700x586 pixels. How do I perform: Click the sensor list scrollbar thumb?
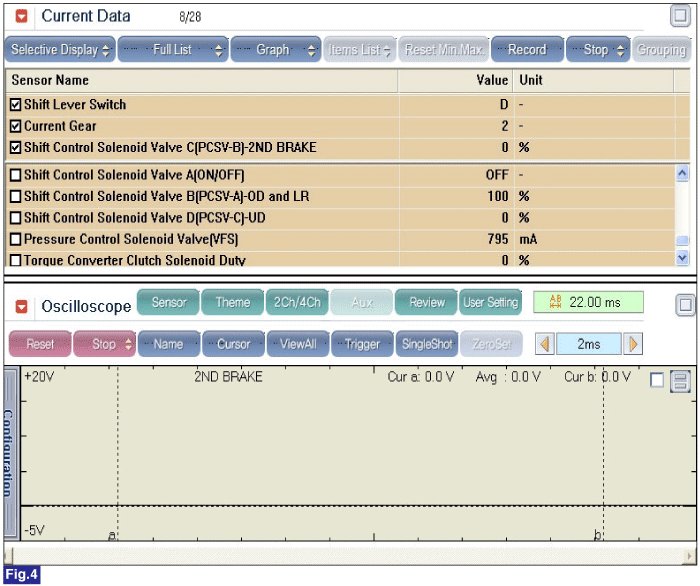pos(682,241)
